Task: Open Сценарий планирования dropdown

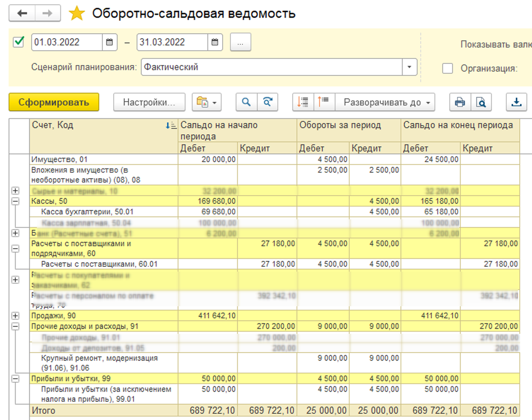Action: point(409,67)
